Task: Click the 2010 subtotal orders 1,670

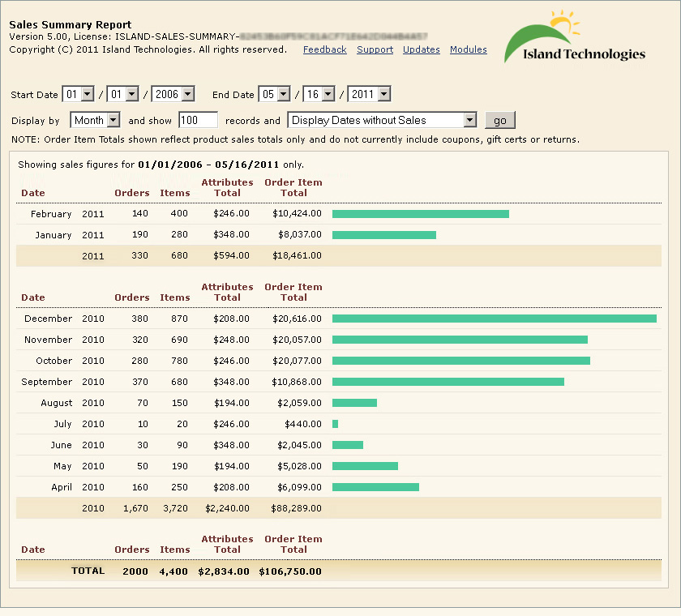Action: [x=135, y=508]
